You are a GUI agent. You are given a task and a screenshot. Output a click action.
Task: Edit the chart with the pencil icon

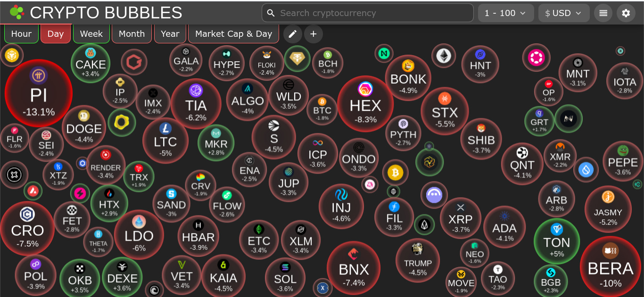coord(292,34)
